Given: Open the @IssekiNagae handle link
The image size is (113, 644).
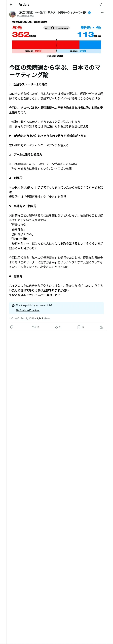Looking at the screenshot, I should tap(25, 16).
